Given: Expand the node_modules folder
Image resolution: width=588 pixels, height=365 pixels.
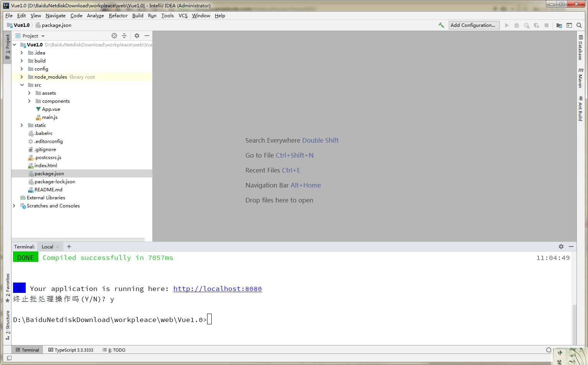Looking at the screenshot, I should [22, 77].
